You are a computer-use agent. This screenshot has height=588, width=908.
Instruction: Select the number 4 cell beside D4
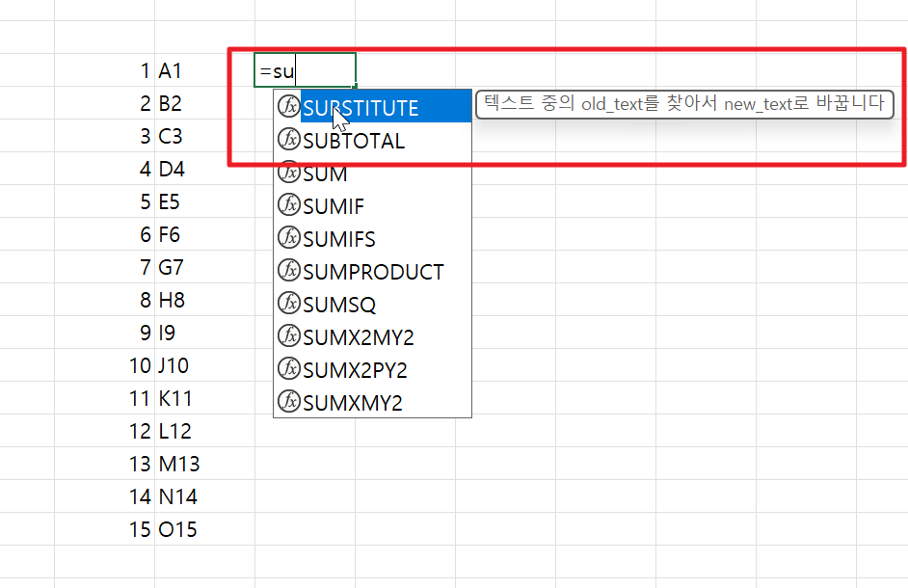105,169
